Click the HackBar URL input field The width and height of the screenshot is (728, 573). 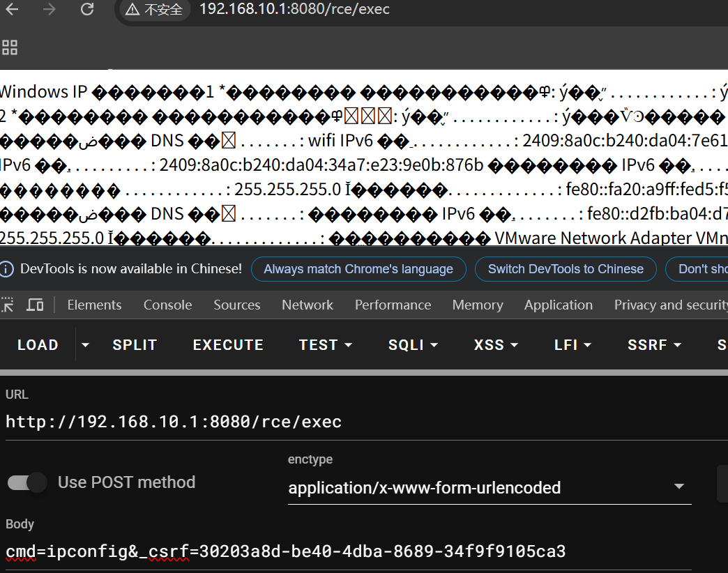pyautogui.click(x=349, y=422)
